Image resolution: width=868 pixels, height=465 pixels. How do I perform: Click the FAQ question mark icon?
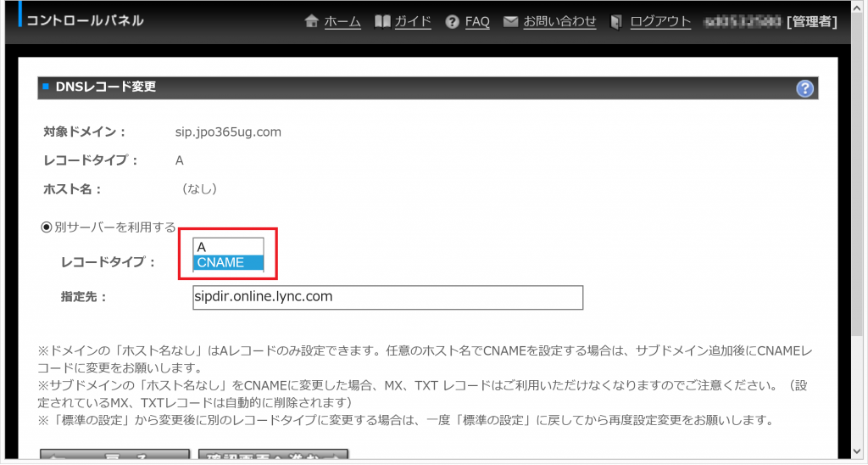point(453,21)
